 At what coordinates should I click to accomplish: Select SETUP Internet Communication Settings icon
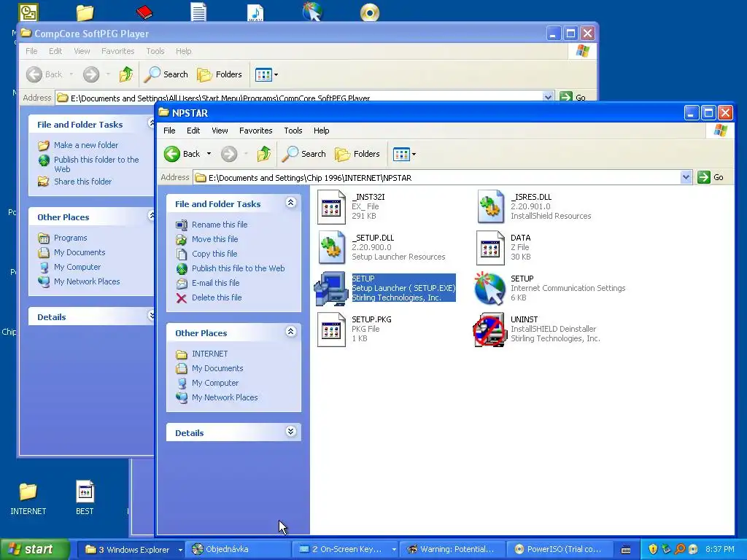coord(491,288)
